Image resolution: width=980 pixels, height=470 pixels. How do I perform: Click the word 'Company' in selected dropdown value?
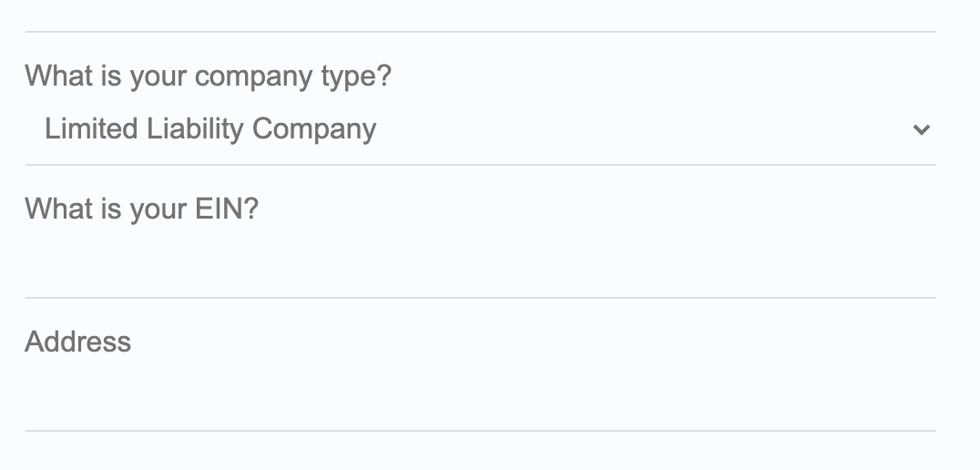(x=314, y=129)
